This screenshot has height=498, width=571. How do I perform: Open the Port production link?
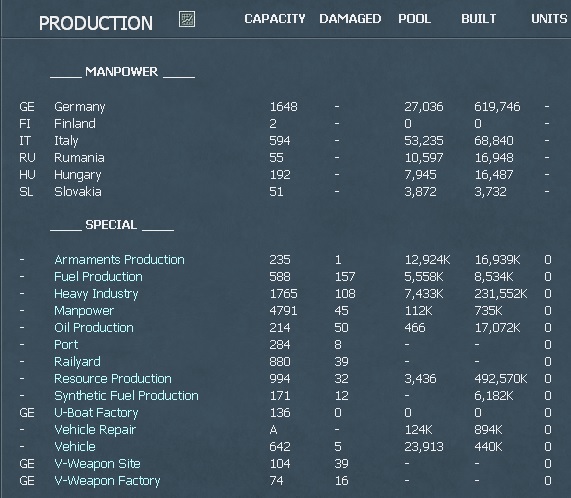(66, 345)
